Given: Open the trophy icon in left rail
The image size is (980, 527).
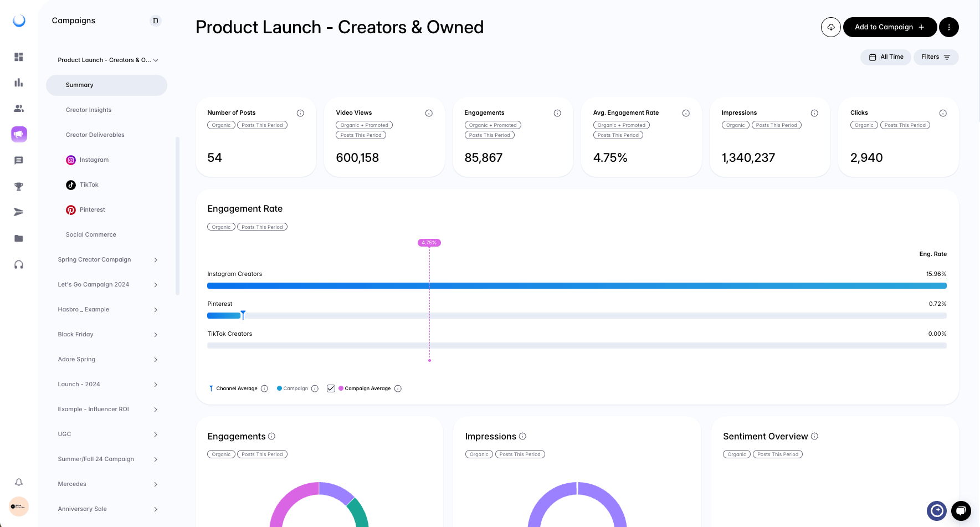Looking at the screenshot, I should pos(19,187).
